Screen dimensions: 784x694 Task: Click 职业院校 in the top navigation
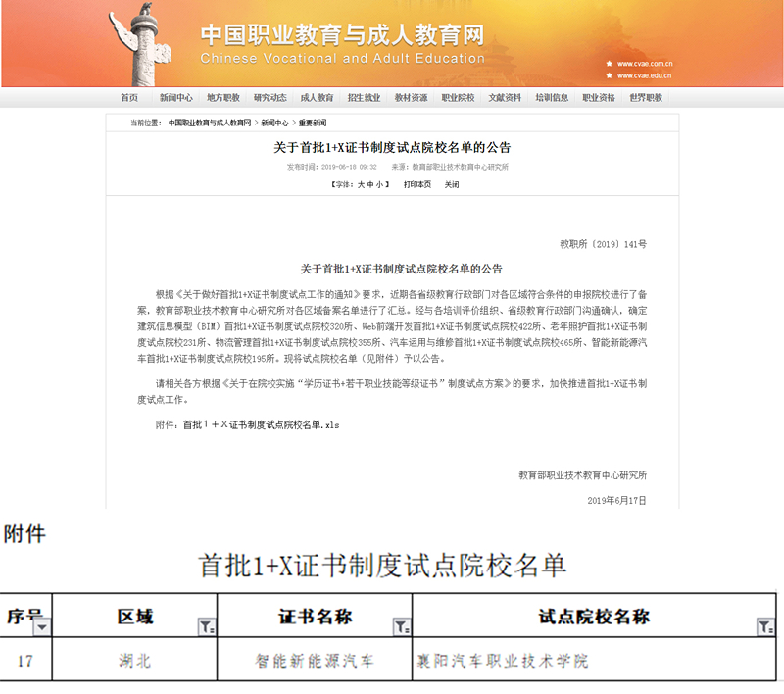[x=458, y=98]
